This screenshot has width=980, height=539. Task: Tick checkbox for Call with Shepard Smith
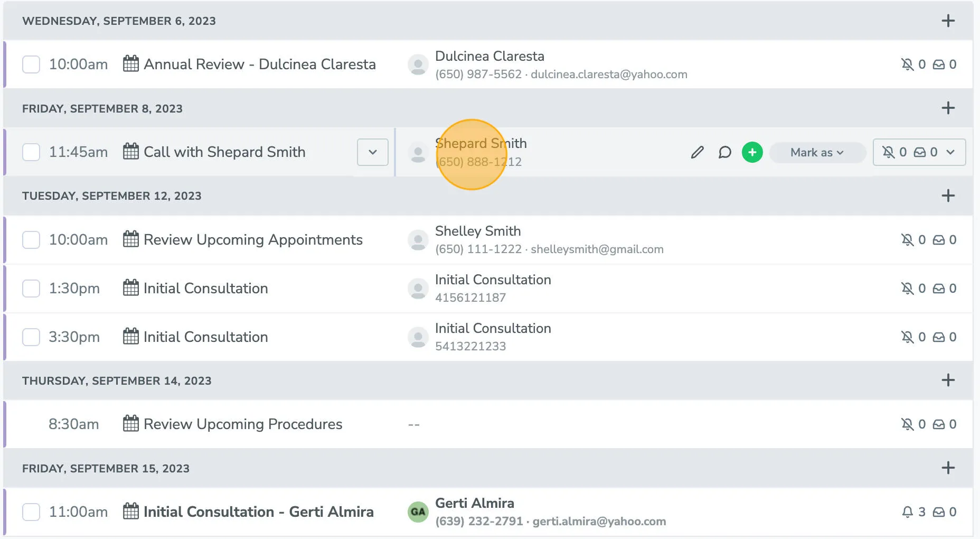pos(31,152)
